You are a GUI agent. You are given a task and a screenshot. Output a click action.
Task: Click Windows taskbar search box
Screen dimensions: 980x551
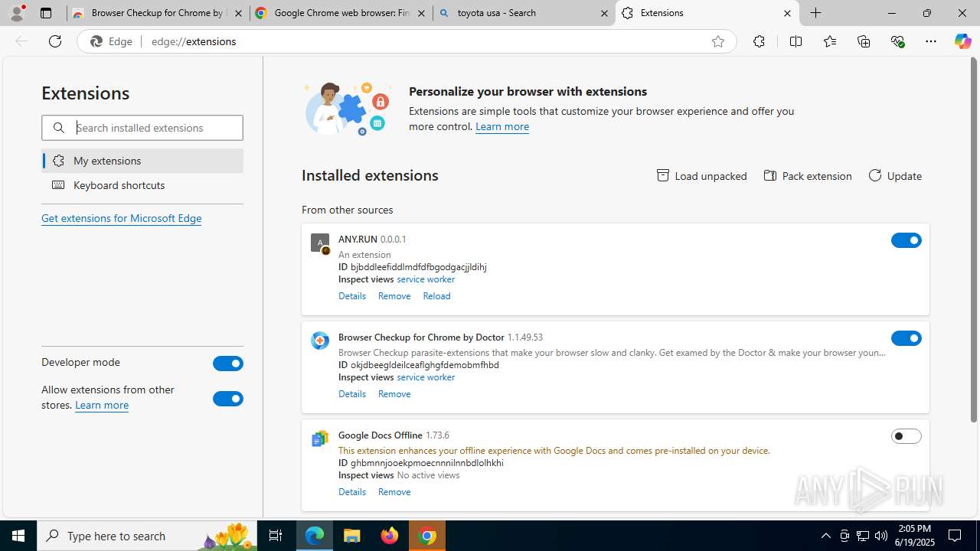147,536
